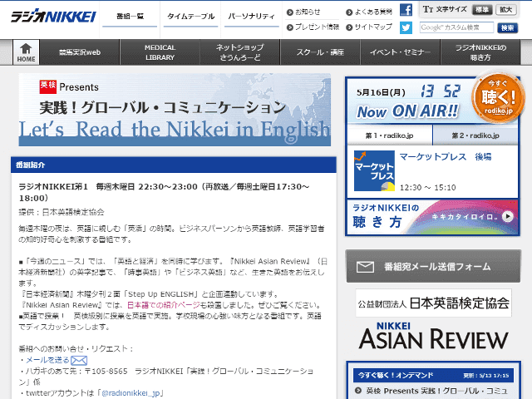The width and height of the screenshot is (532, 399).
Task: Click the ラジオNIKKEI logo
Action: tap(53, 17)
